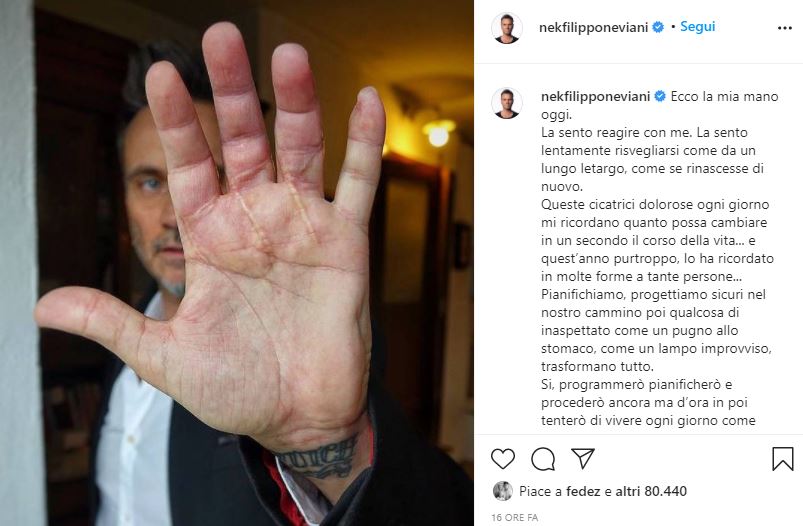View the list of altri 80.440 likes

[651, 491]
